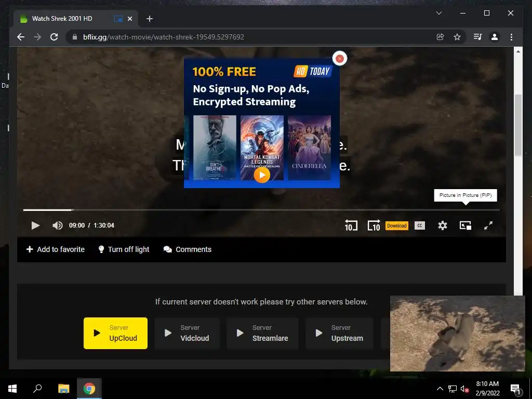Switch to Streamlare server

[x=262, y=333]
